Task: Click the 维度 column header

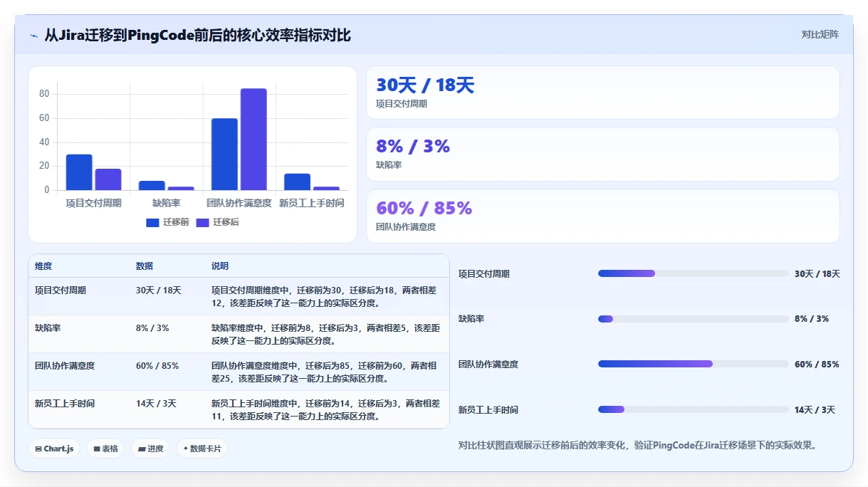Action: pyautogui.click(x=43, y=266)
